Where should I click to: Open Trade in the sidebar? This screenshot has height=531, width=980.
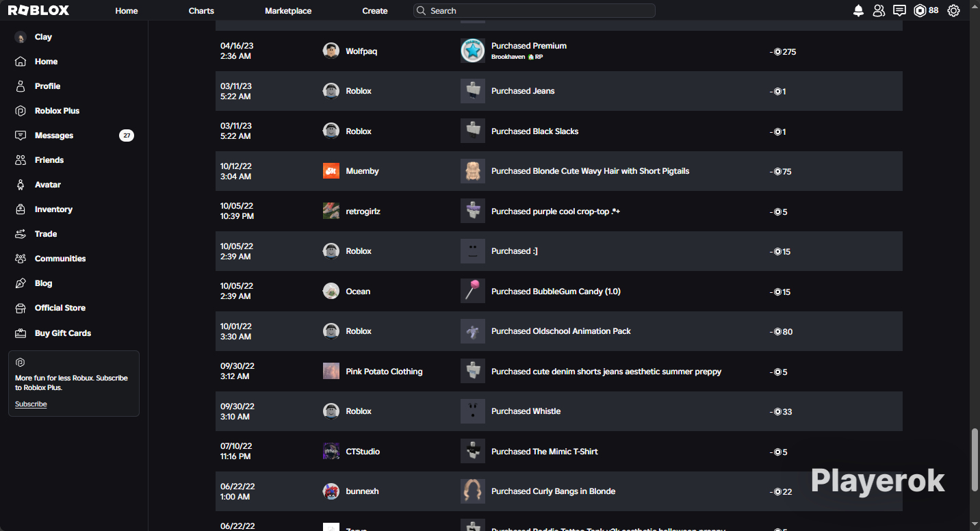(45, 234)
